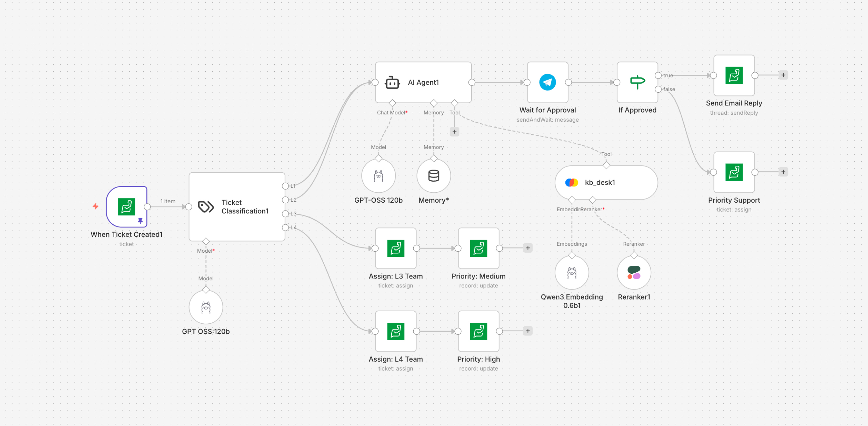Select the llama icon on Qwen3 Embedding 0.6b1
Image resolution: width=868 pixels, height=426 pixels.
point(572,272)
